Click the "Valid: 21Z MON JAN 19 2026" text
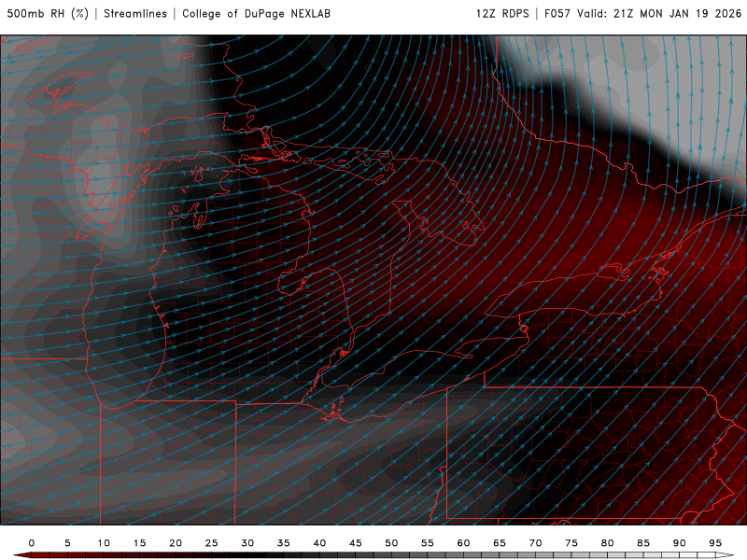This screenshot has height=560, width=747. pos(659,14)
